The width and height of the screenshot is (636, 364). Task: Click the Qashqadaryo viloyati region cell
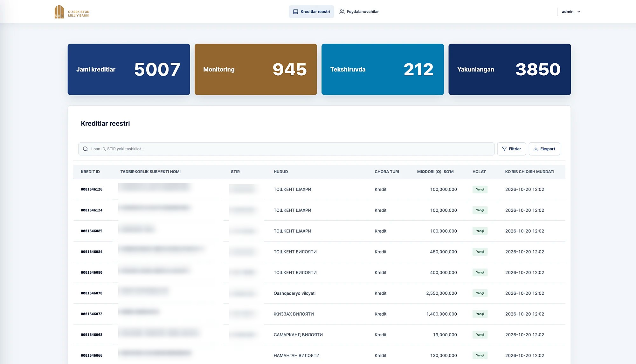pos(294,293)
